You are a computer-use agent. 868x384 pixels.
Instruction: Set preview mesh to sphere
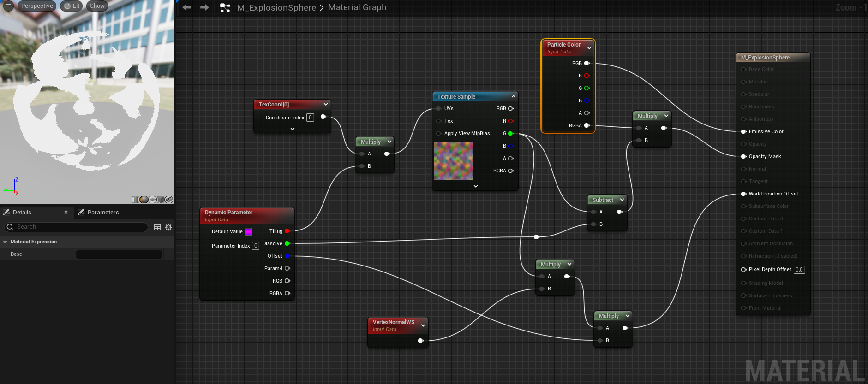coord(144,200)
